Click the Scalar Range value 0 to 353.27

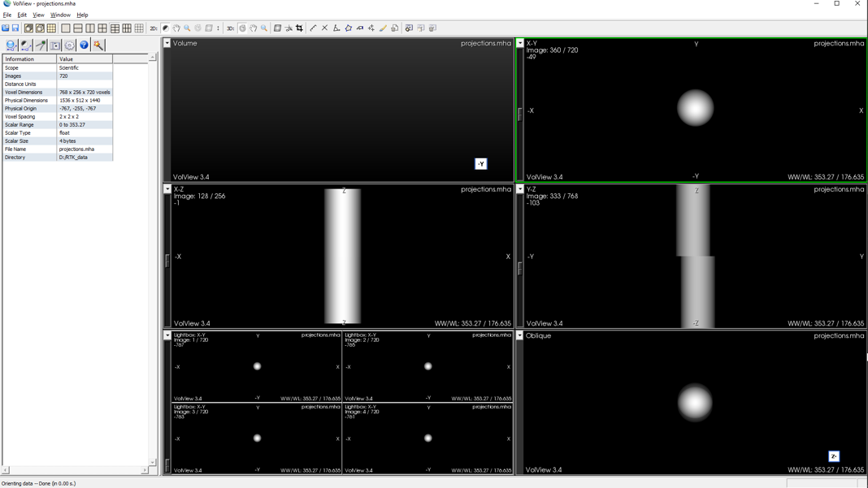click(x=72, y=125)
